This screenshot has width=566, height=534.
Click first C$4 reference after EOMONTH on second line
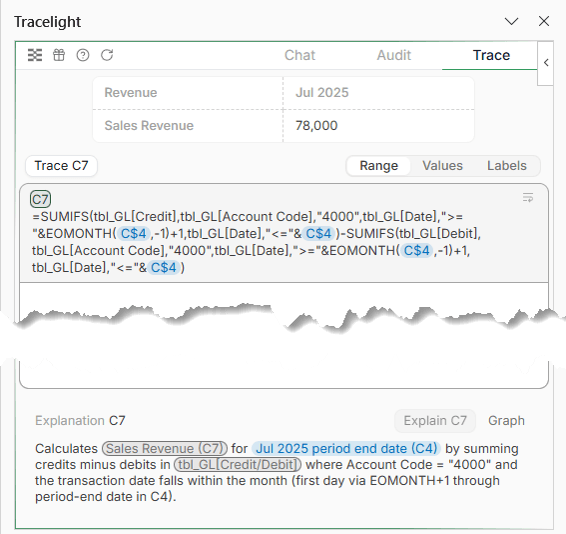pyautogui.click(x=134, y=234)
